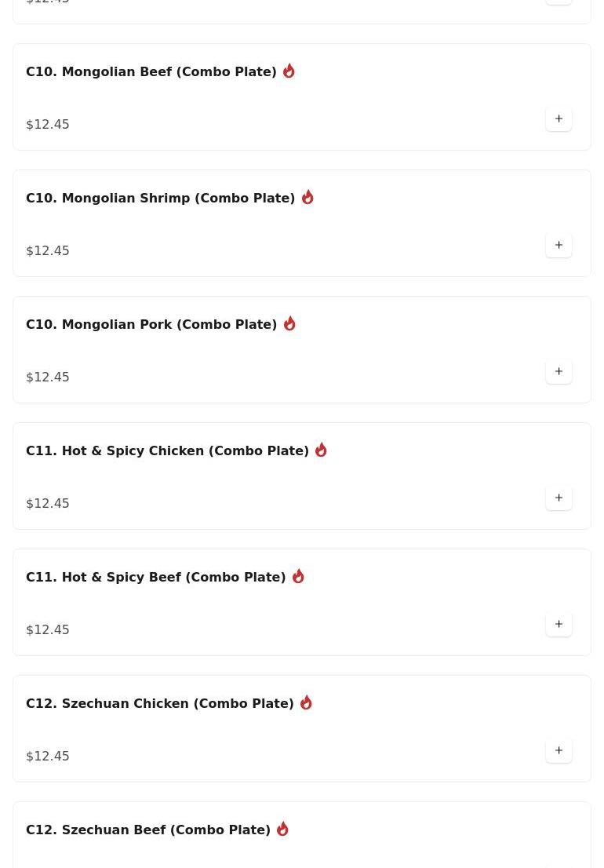Add C10 Mongolian Beef combo to cart
The image size is (604, 868).
tap(559, 119)
